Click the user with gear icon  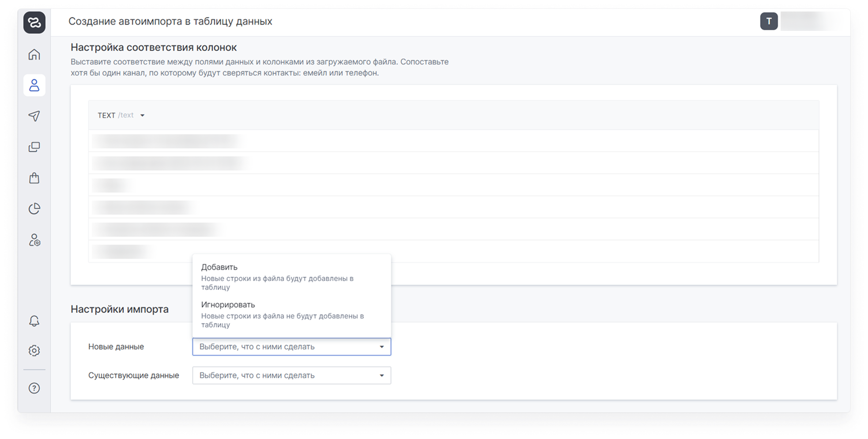34,240
